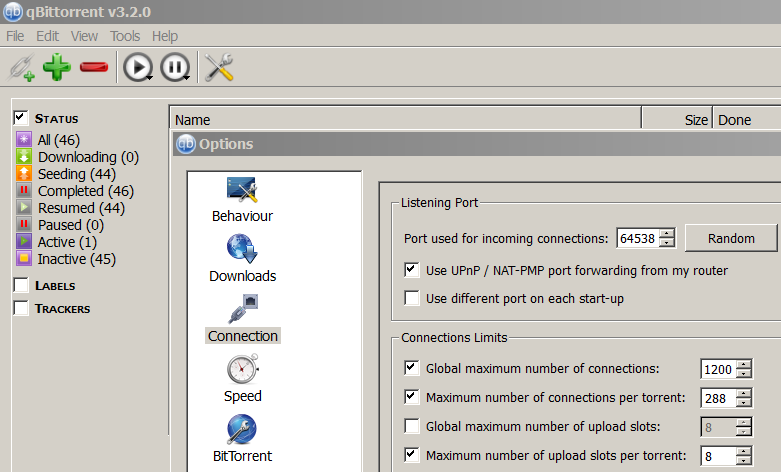
Task: Uncheck Maximum number of connections per torrent
Action: click(411, 397)
